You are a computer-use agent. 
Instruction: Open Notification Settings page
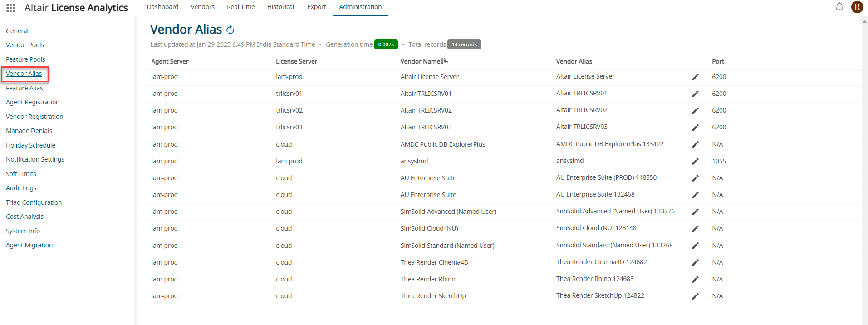click(x=35, y=159)
